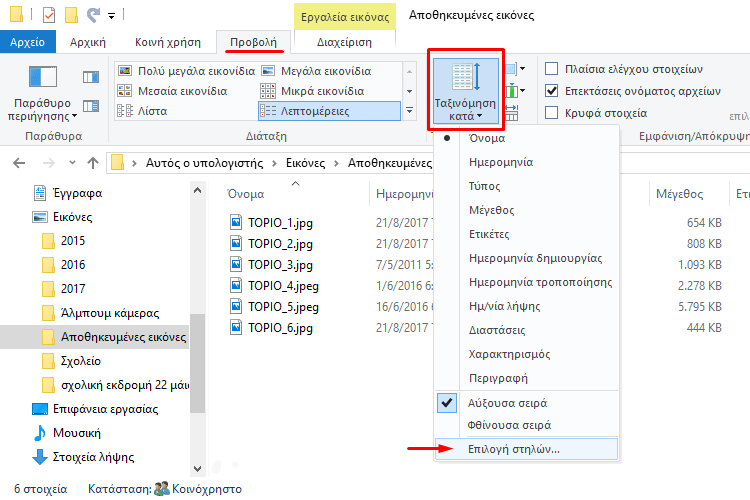The width and height of the screenshot is (750, 500).
Task: Uncheck Επεκτάσεις ονόματος αρχείων checkbox
Action: [551, 91]
